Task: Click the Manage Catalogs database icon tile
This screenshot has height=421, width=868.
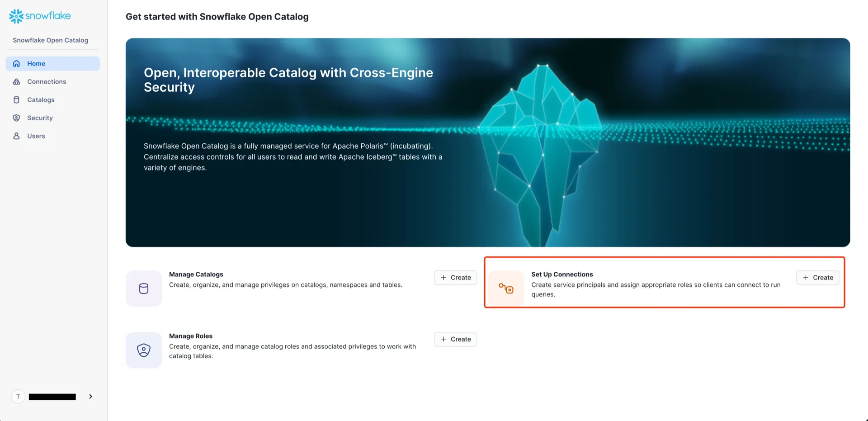Action: tap(144, 289)
